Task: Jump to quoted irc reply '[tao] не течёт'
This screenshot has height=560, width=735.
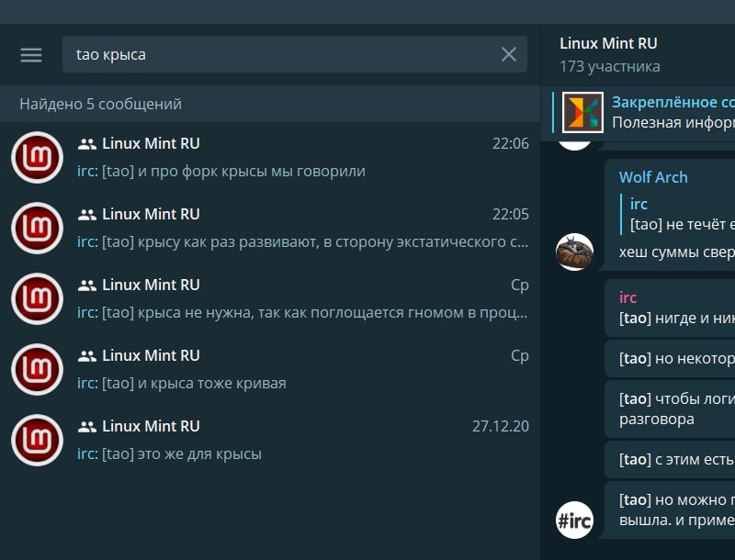Action: click(x=678, y=215)
